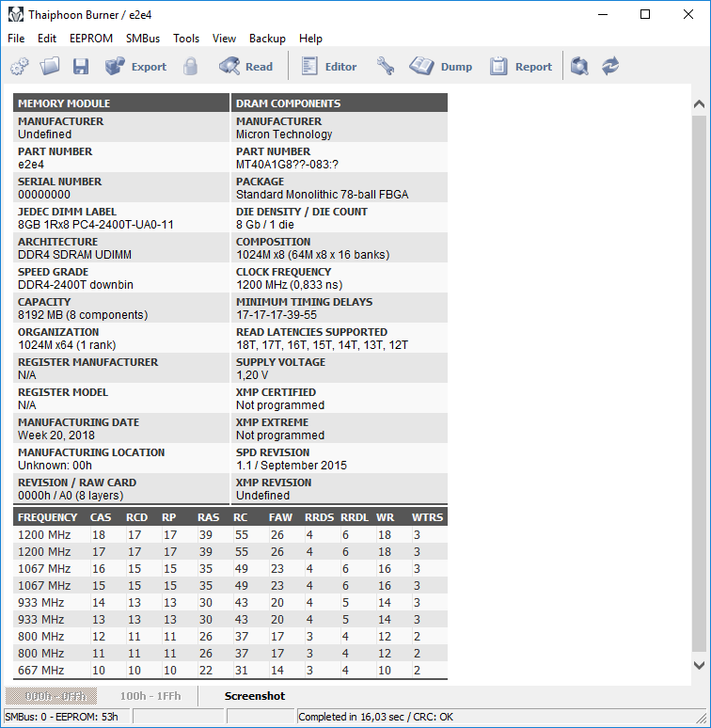
Task: Click the wrench tool icon
Action: tap(386, 67)
